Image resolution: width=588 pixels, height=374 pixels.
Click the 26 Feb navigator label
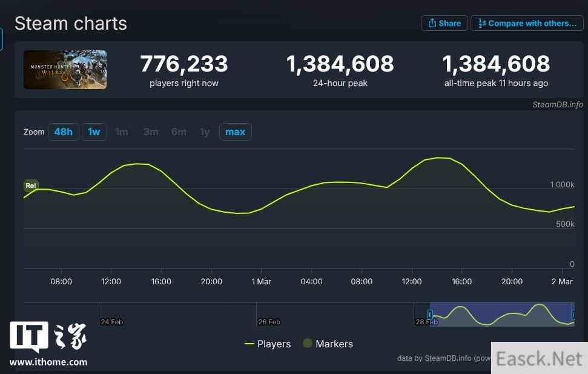pyautogui.click(x=269, y=322)
